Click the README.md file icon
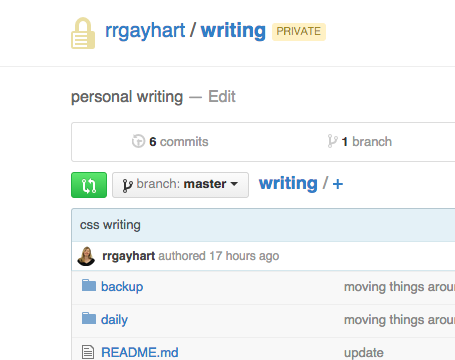This screenshot has width=455, height=360. [x=88, y=352]
